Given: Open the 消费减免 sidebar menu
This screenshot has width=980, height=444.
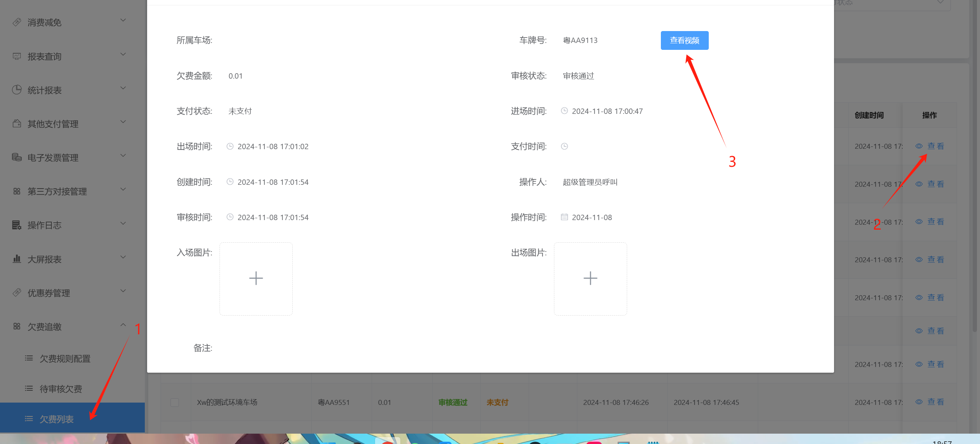Looking at the screenshot, I should pyautogui.click(x=72, y=22).
